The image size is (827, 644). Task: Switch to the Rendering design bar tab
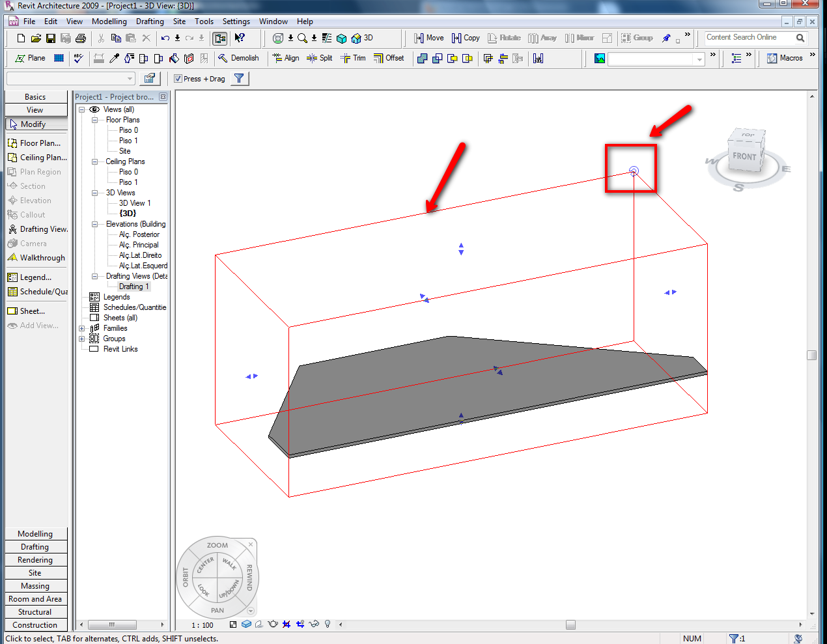pos(36,560)
